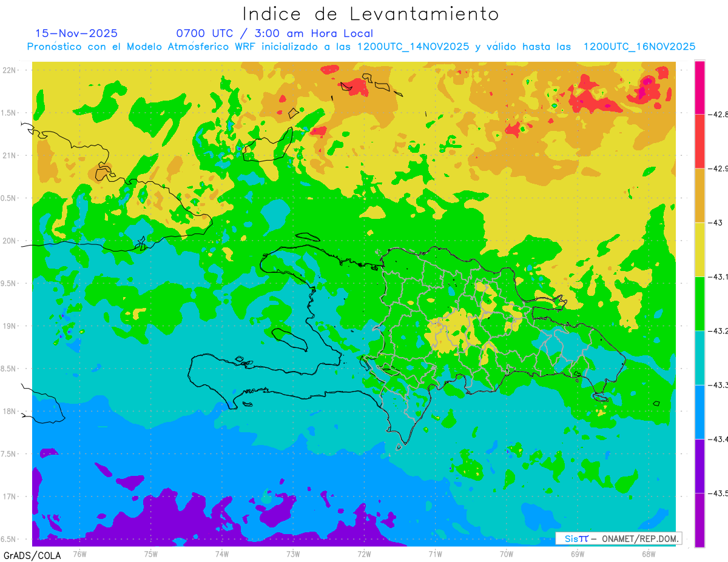Click the '-43.1' color bar value
The width and height of the screenshot is (728, 562).
click(719, 277)
